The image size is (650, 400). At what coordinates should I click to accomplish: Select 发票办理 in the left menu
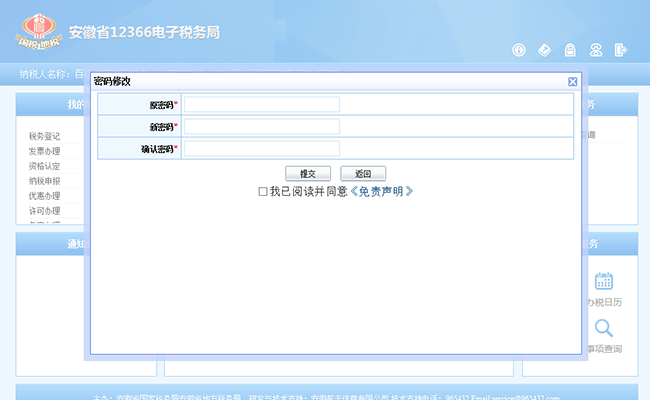(x=45, y=151)
